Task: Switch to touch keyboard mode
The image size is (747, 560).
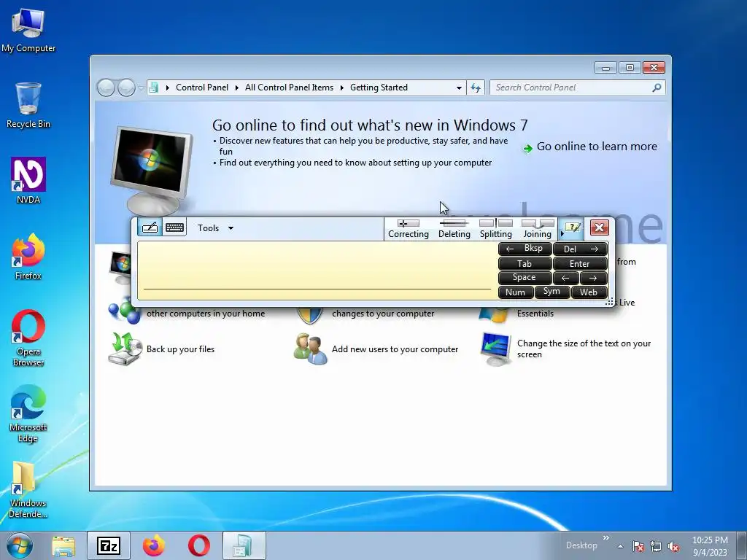Action: tap(174, 227)
